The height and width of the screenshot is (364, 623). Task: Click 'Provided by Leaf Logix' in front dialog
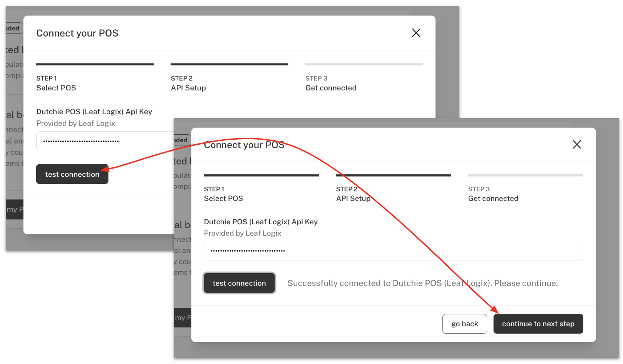pyautogui.click(x=243, y=233)
